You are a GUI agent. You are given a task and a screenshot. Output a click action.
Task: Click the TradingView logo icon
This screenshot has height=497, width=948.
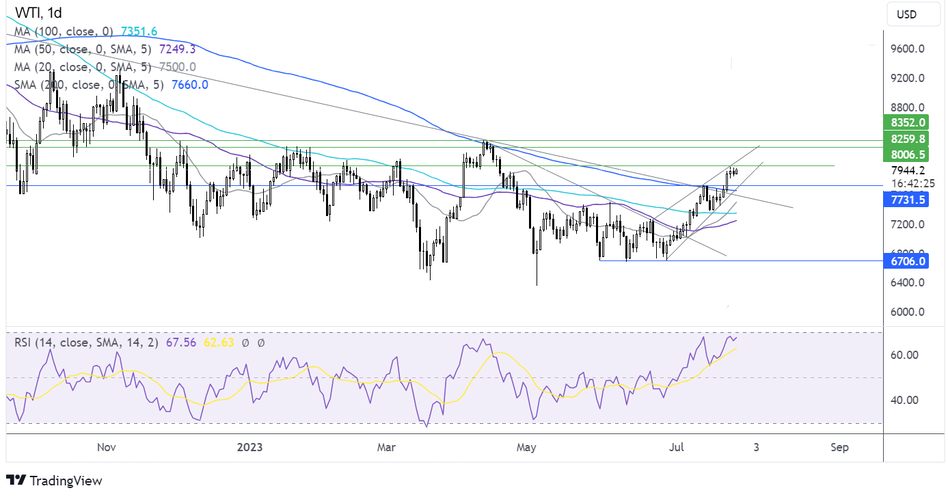tap(19, 480)
